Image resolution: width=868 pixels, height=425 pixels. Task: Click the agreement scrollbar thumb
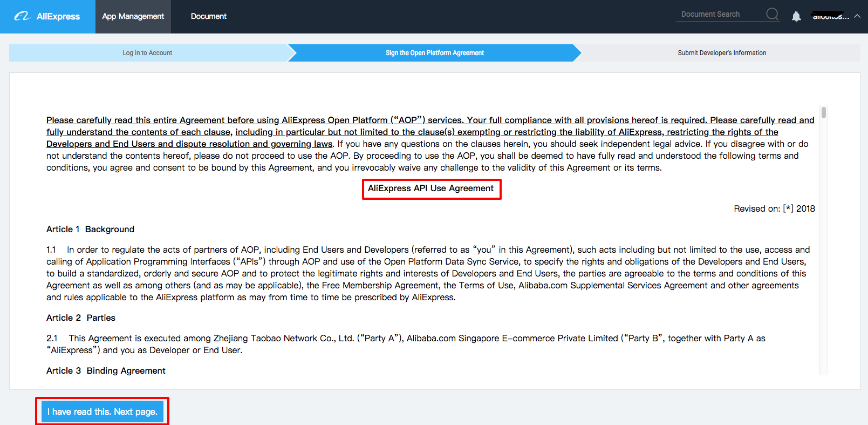[824, 112]
